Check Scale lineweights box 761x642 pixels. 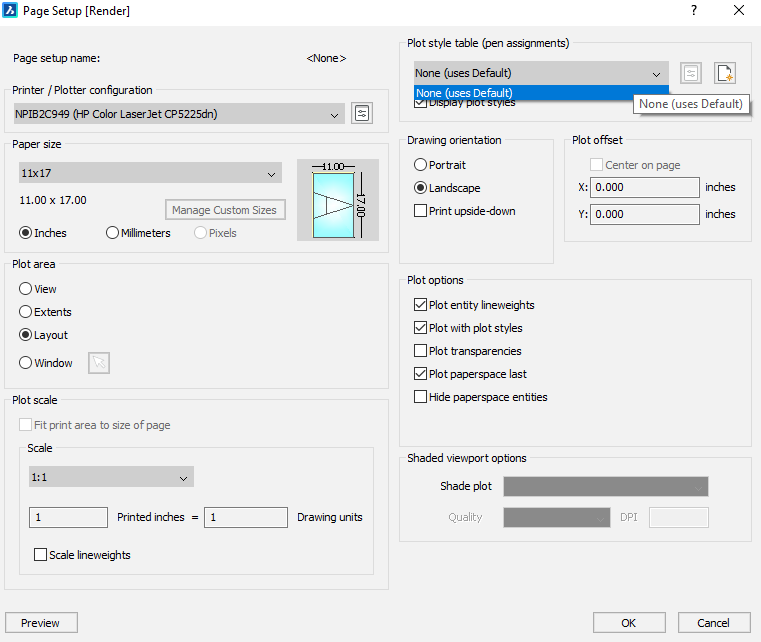tap(41, 555)
